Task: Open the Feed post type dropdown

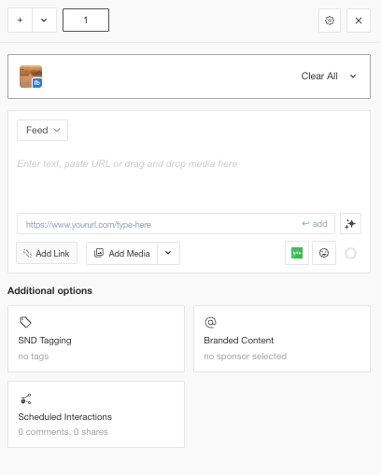Action: point(42,130)
